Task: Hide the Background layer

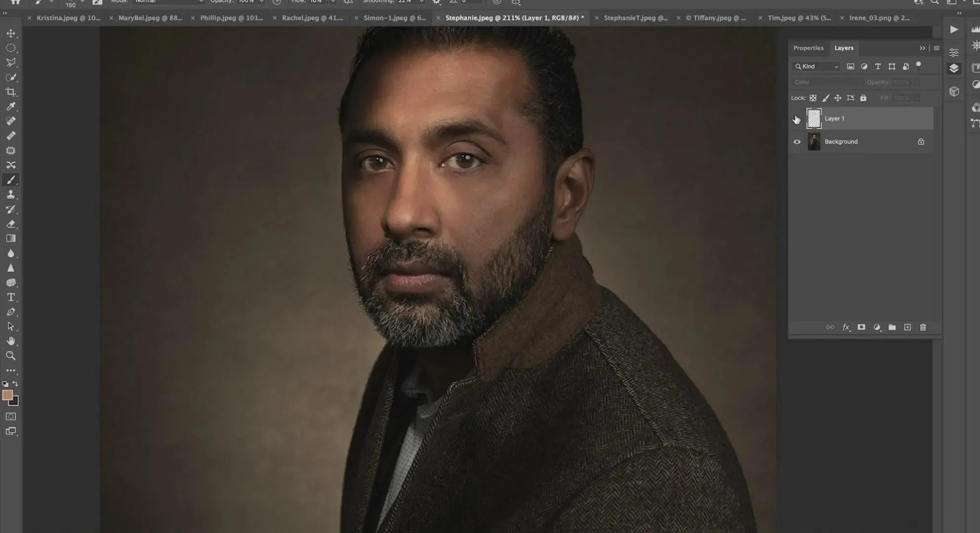Action: click(x=797, y=142)
